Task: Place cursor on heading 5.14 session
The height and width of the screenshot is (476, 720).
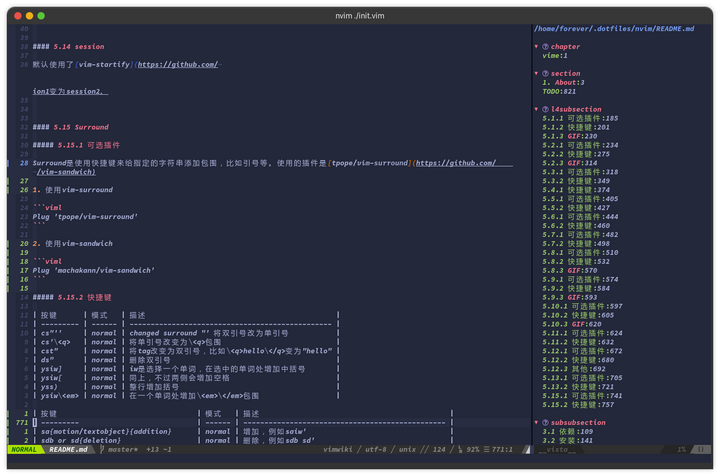Action: coord(68,47)
